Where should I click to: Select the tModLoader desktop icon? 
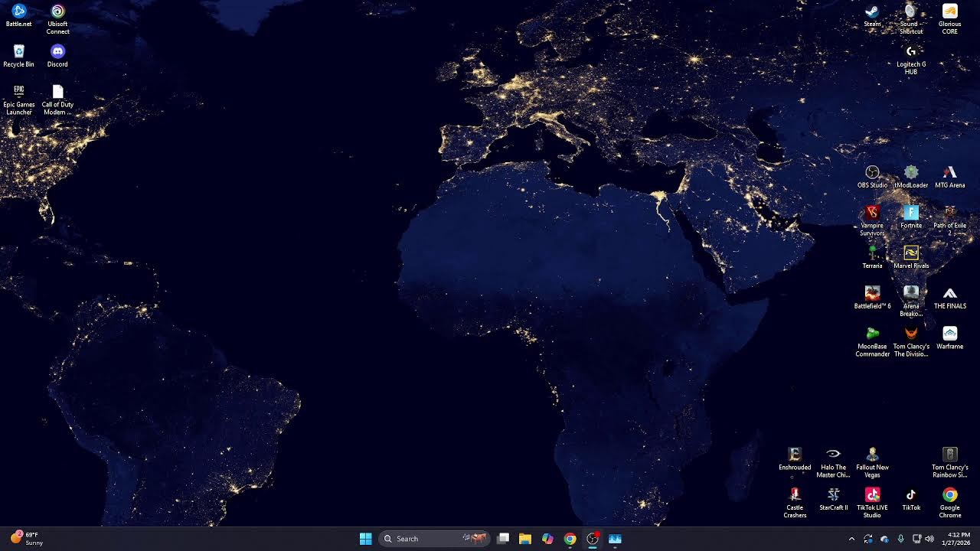click(x=910, y=177)
